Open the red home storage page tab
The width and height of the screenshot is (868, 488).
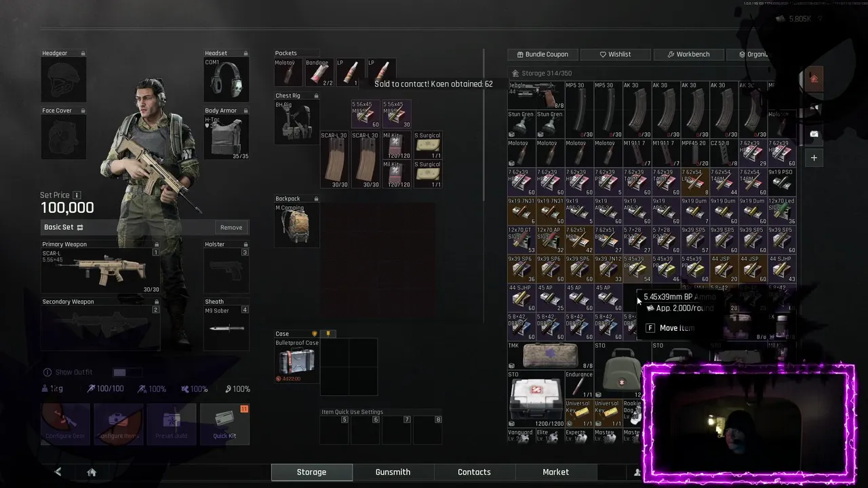click(x=814, y=79)
